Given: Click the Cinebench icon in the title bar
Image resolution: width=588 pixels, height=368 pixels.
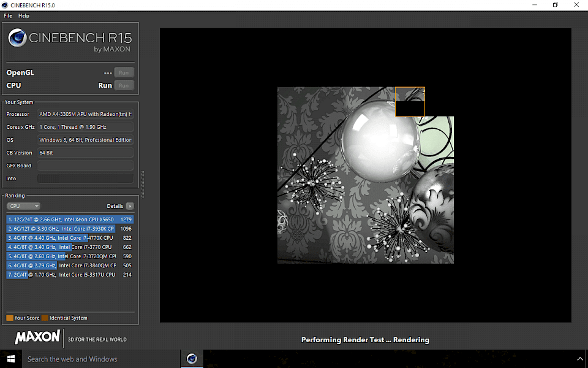Looking at the screenshot, I should pos(6,5).
